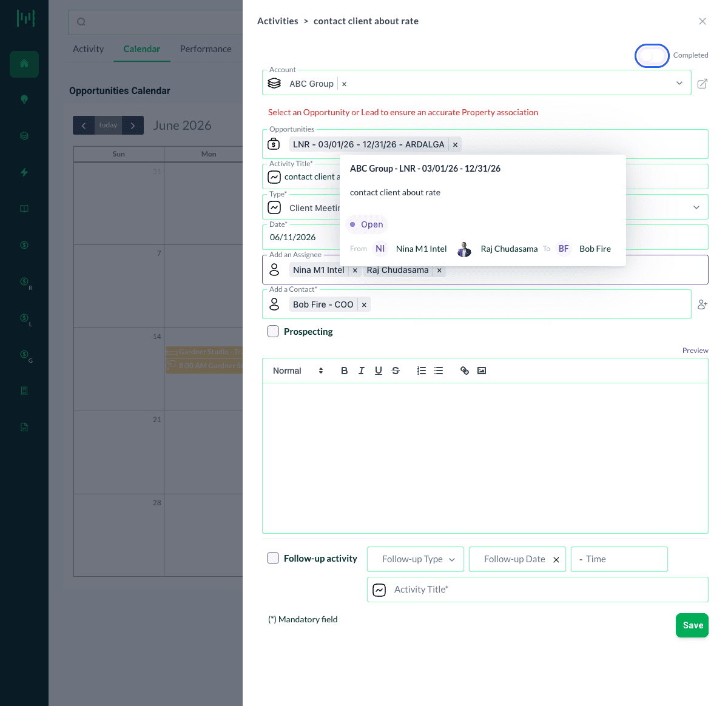Open the lightning bolt sidebar icon

pyautogui.click(x=24, y=172)
